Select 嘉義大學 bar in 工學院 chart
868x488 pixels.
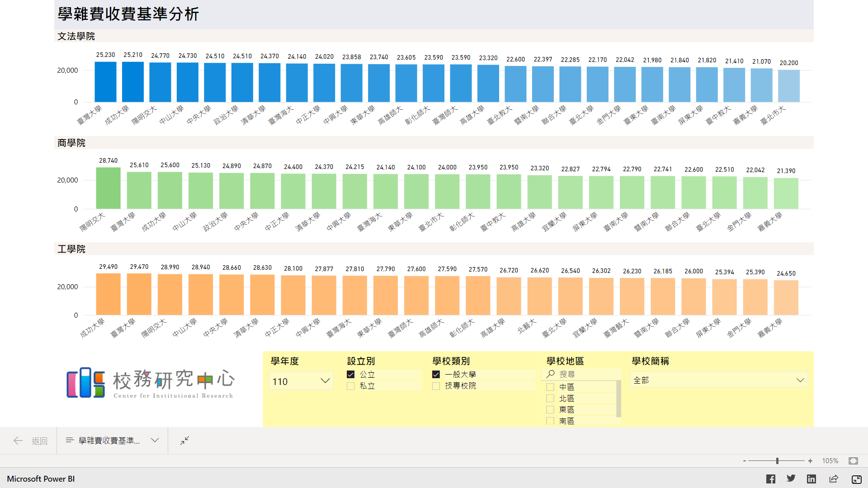[x=786, y=298]
